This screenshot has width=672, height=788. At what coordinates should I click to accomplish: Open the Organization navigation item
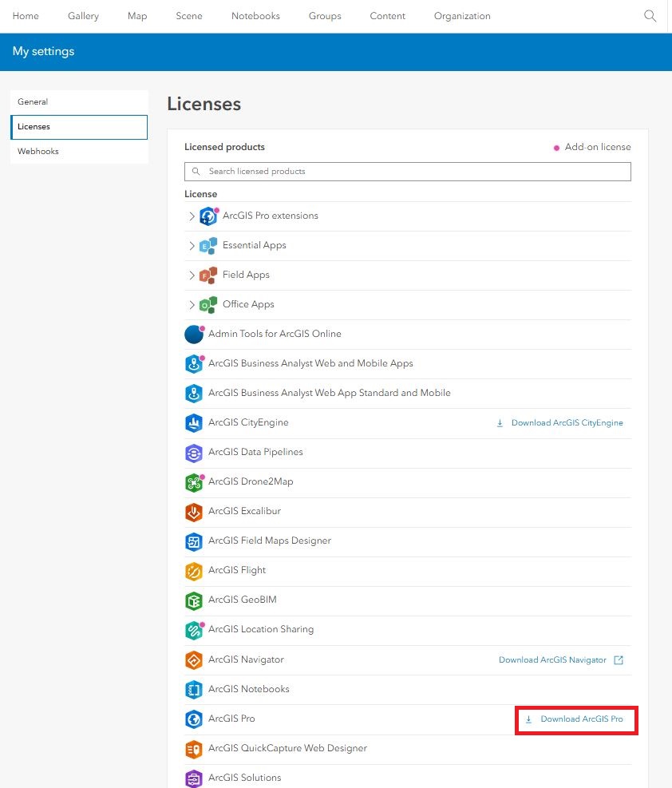point(462,16)
